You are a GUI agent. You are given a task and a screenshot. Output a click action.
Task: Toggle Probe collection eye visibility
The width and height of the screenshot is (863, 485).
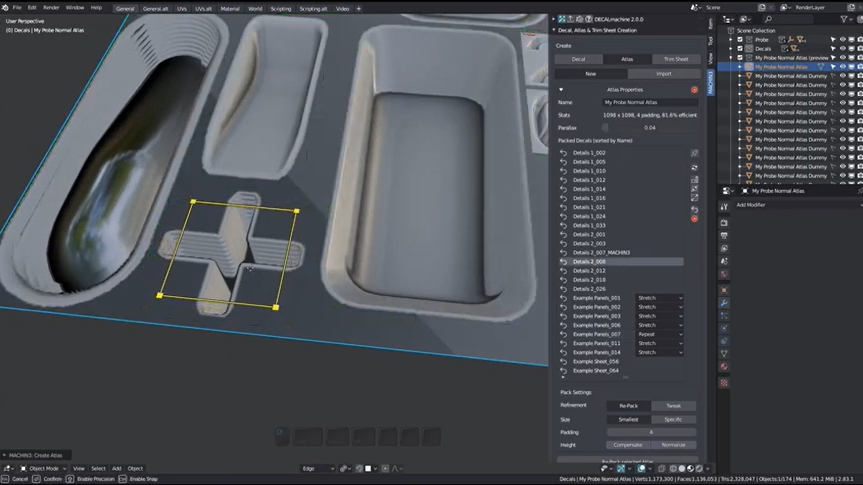(x=843, y=40)
